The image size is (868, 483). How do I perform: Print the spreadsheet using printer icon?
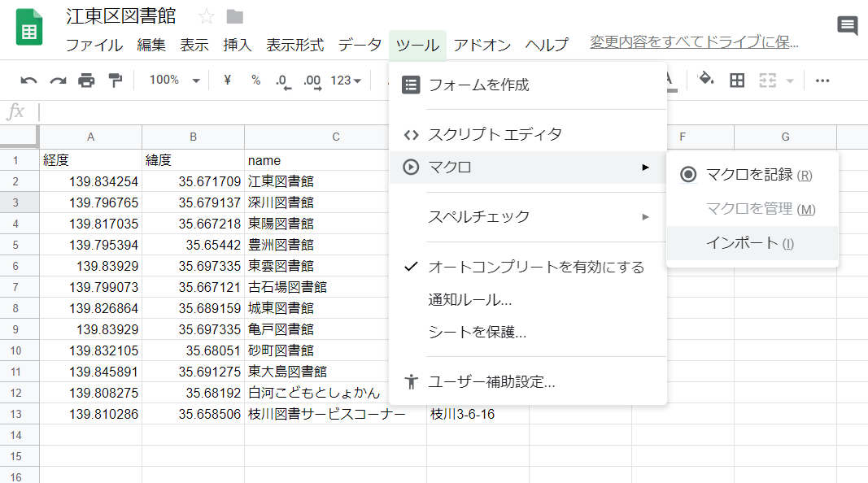pyautogui.click(x=86, y=80)
